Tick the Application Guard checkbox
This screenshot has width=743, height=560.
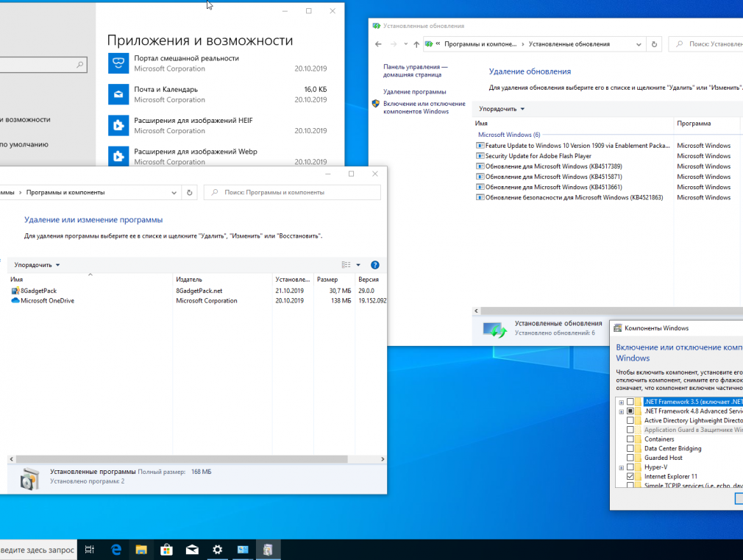pyautogui.click(x=630, y=430)
